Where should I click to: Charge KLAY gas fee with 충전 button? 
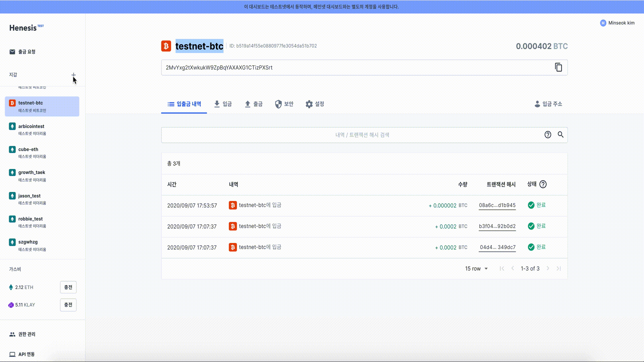[x=68, y=305]
